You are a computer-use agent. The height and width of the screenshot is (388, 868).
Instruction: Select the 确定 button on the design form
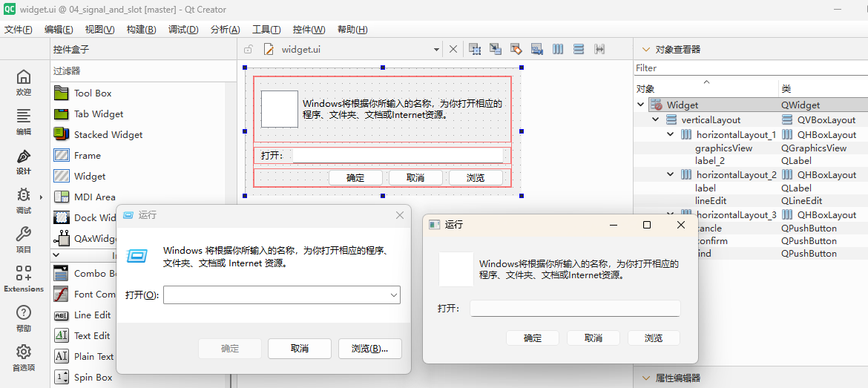[x=355, y=177]
